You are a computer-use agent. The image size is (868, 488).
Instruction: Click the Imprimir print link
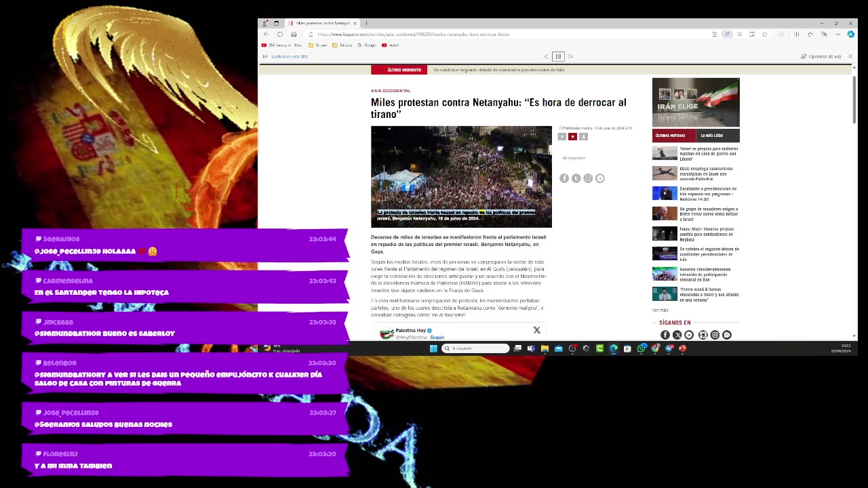(x=574, y=158)
